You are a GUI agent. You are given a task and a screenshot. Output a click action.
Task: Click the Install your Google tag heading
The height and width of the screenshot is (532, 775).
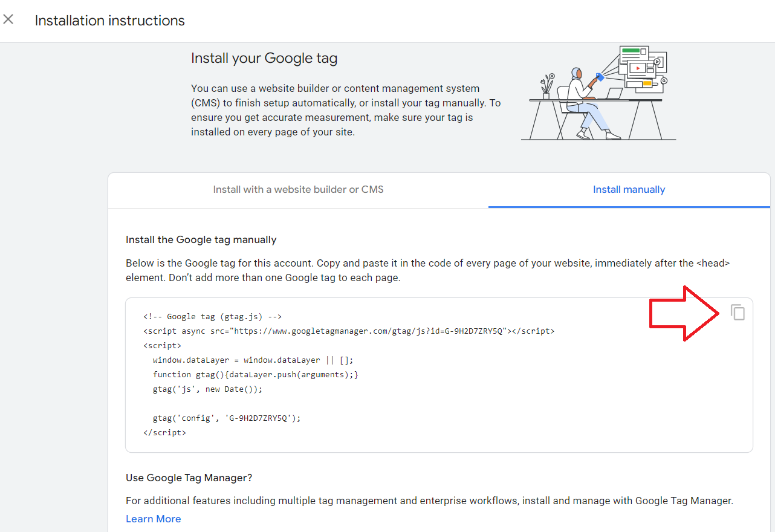[264, 59]
